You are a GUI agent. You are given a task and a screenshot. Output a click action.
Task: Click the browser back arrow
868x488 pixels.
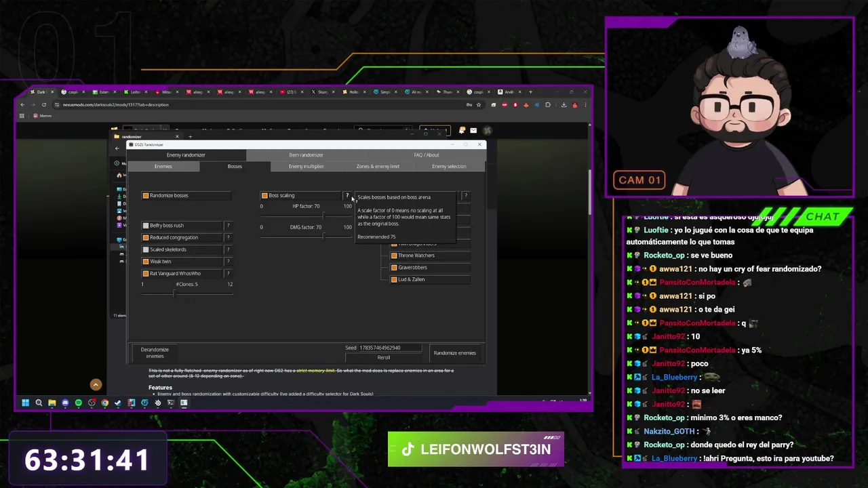coord(22,104)
